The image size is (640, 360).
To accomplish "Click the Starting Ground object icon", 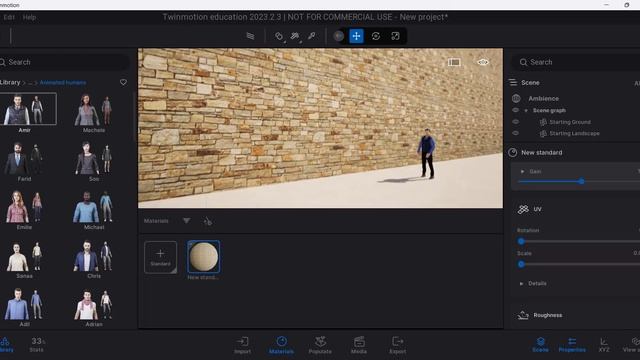I will pos(543,122).
